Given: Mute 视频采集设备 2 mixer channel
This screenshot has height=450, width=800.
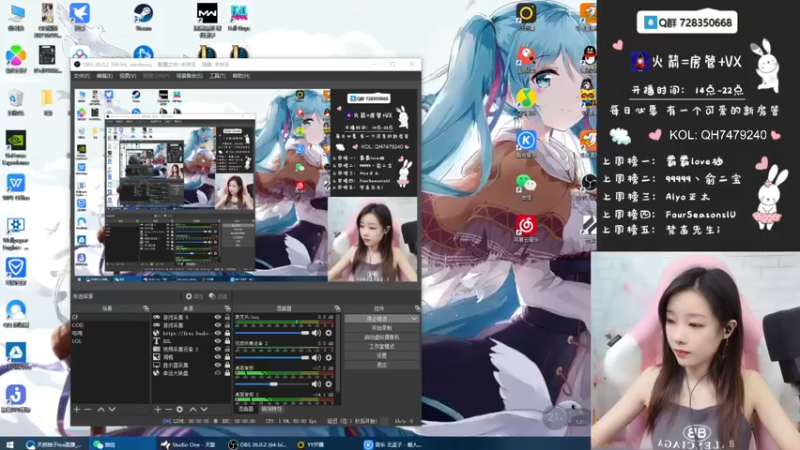Looking at the screenshot, I should 316,358.
